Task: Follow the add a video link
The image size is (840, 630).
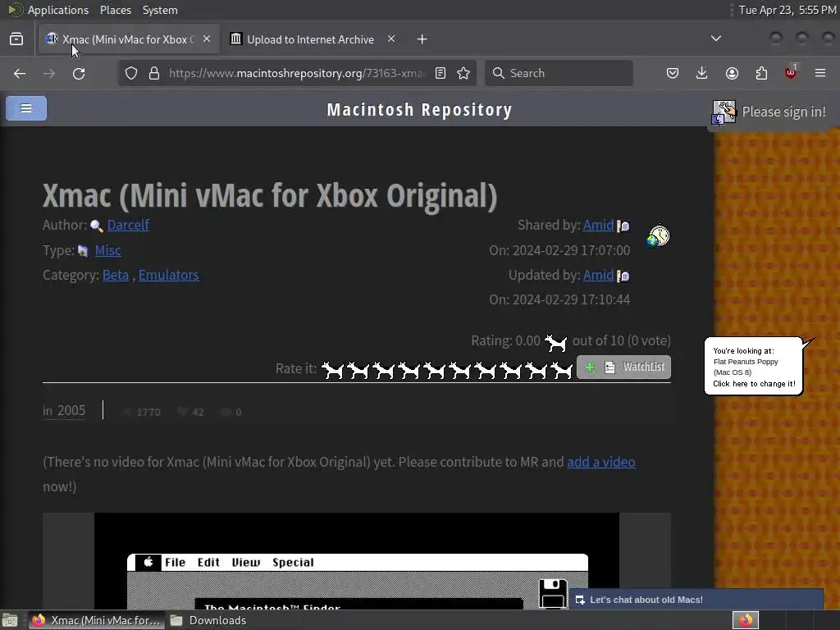Action: [601, 462]
